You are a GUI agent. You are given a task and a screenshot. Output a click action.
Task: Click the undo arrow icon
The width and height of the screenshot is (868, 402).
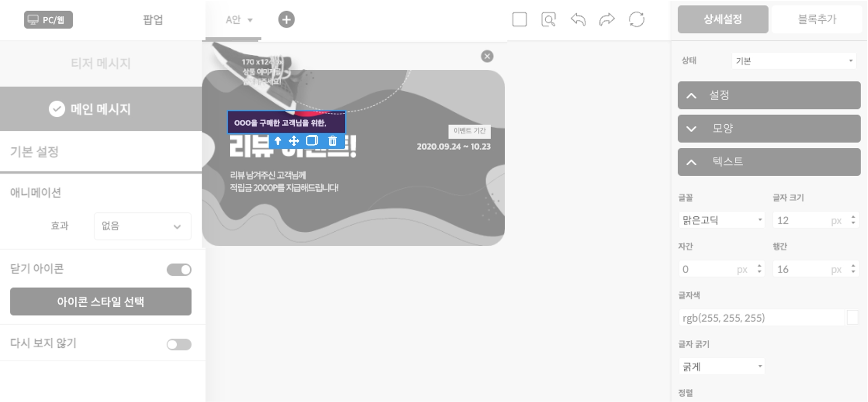coord(578,20)
